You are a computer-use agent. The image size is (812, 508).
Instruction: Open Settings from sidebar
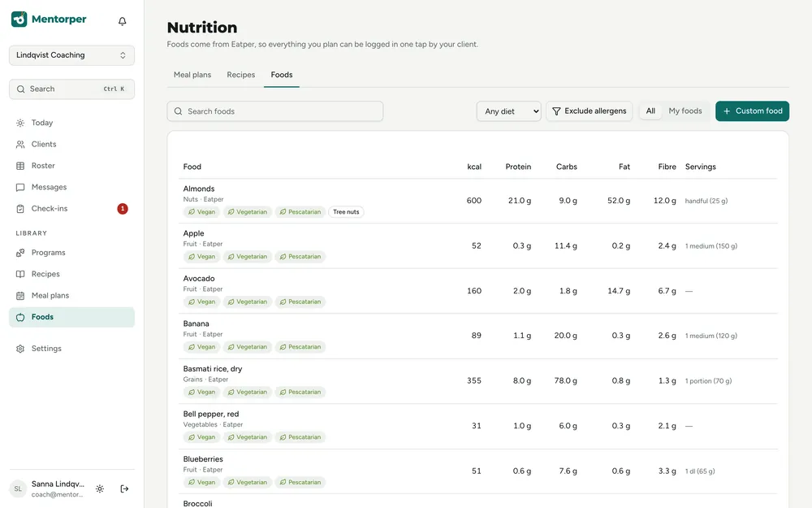click(x=71, y=349)
